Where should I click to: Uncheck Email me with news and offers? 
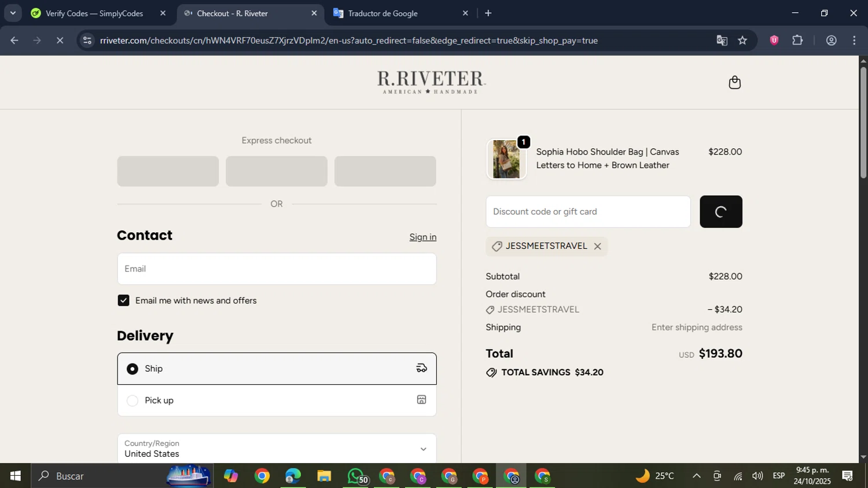coord(123,300)
